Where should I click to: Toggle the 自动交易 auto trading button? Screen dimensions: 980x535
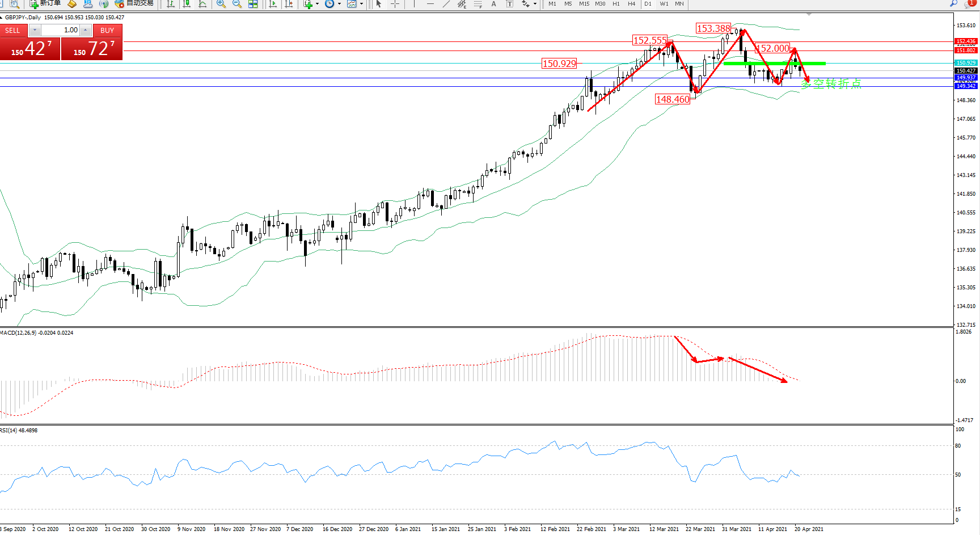click(x=134, y=3)
